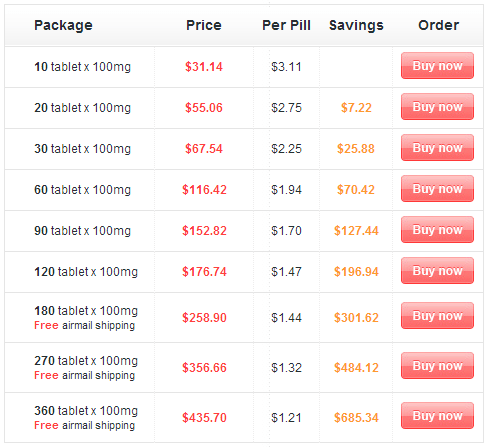
Task: Click Buy now for 120 tablet package
Action: [437, 271]
